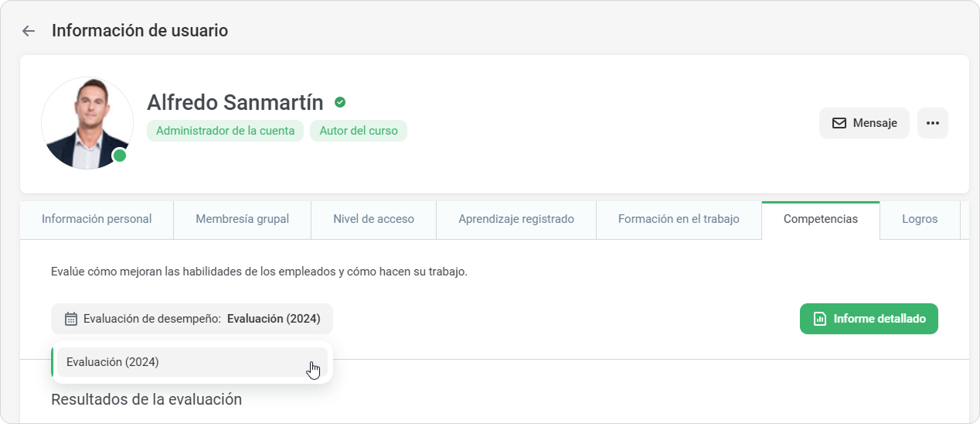The width and height of the screenshot is (980, 424).
Task: Switch to the Información personal tab
Action: tap(97, 219)
